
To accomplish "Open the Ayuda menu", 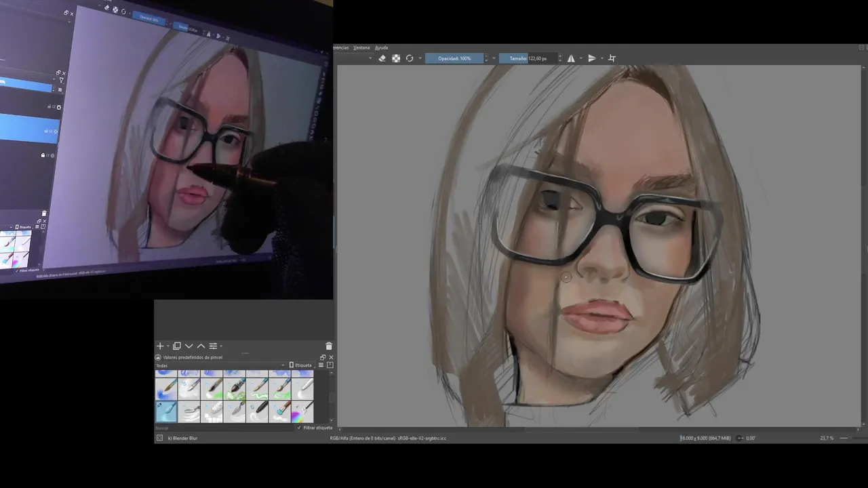I will click(381, 47).
